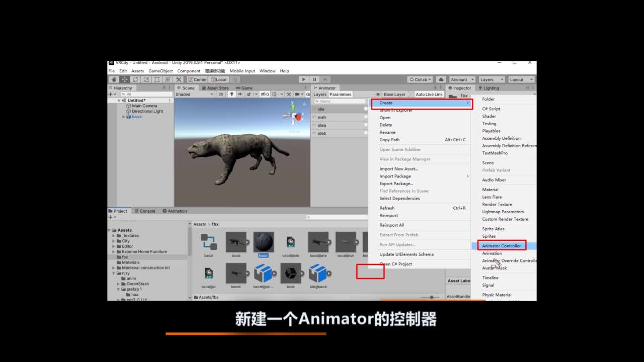Open the Collab dropdown
The height and width of the screenshot is (362, 644).
[421, 79]
